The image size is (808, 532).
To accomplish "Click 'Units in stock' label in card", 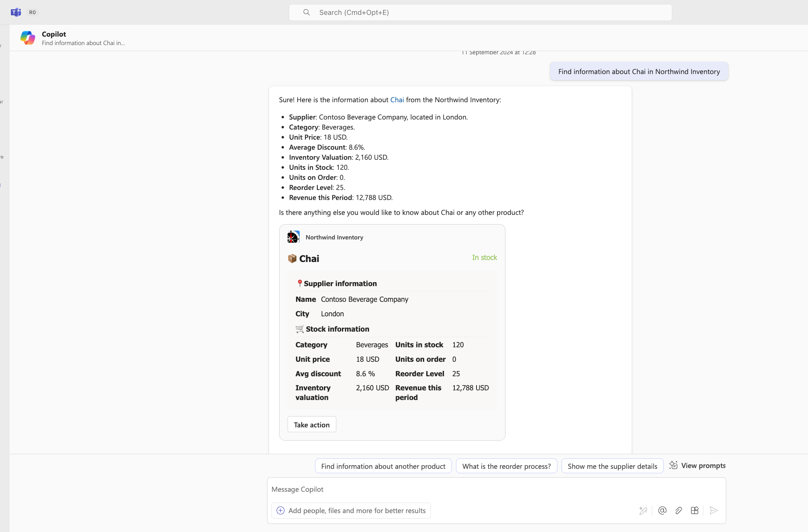I will coord(419,345).
